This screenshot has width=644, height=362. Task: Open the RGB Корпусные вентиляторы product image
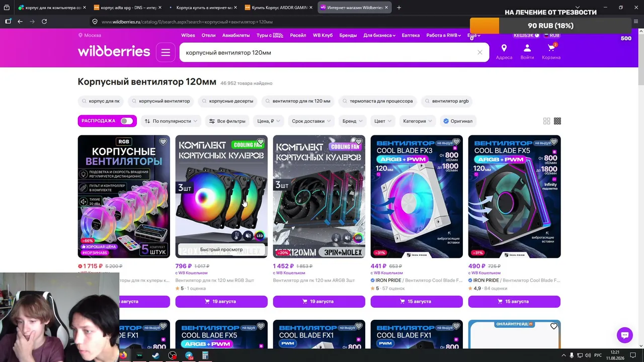click(124, 197)
